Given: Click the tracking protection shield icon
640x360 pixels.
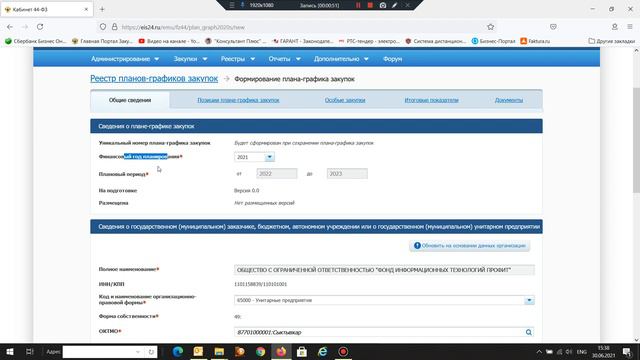Looking at the screenshot, I should tap(103, 27).
